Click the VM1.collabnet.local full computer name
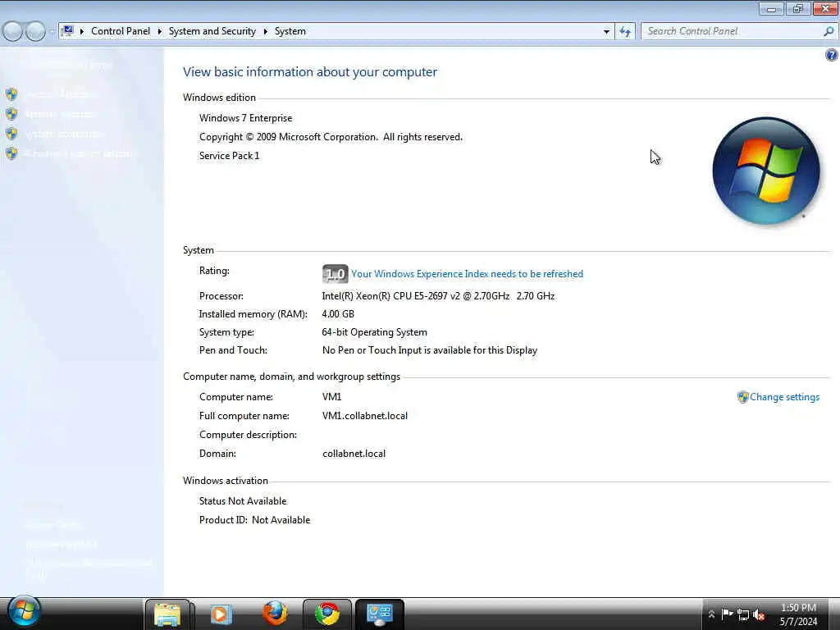The image size is (840, 630). tap(365, 416)
